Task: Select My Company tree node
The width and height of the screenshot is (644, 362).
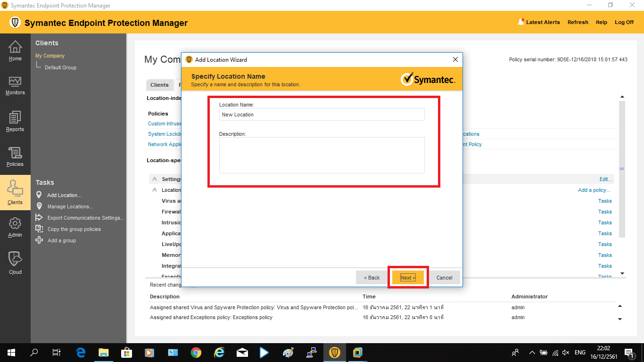Action: coord(50,56)
